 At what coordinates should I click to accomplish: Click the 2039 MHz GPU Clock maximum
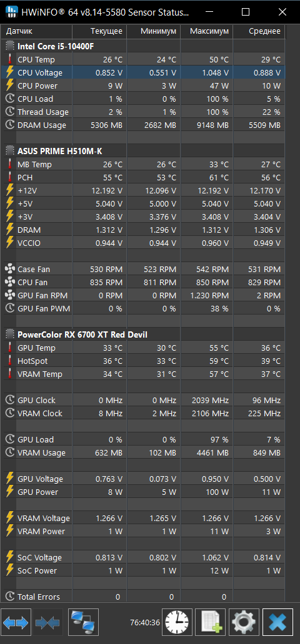210,400
